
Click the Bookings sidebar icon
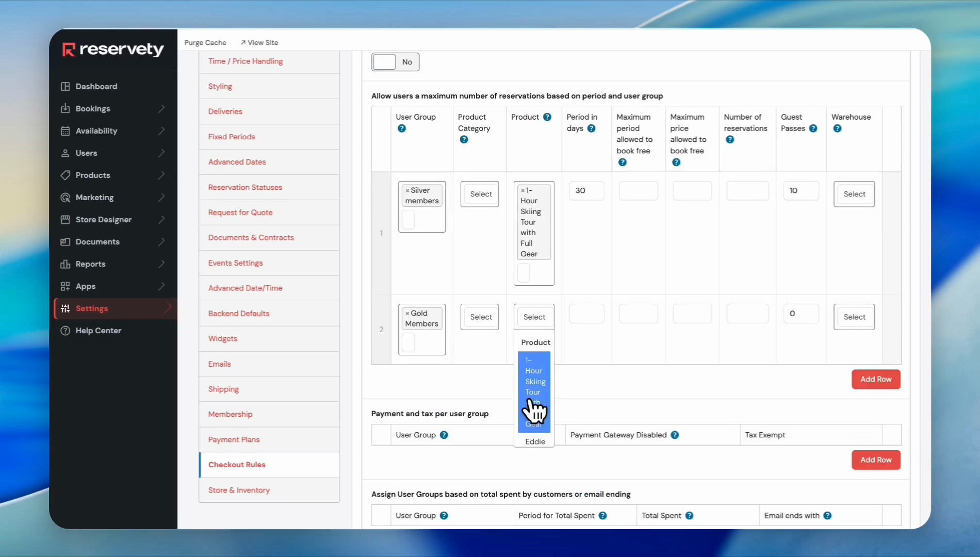point(65,109)
